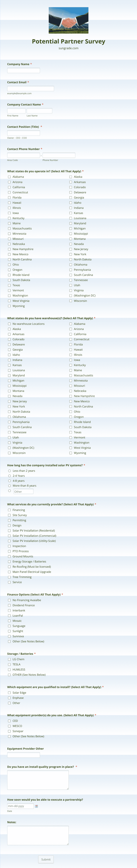Select the TESLA storage checkbox

click(9, 664)
